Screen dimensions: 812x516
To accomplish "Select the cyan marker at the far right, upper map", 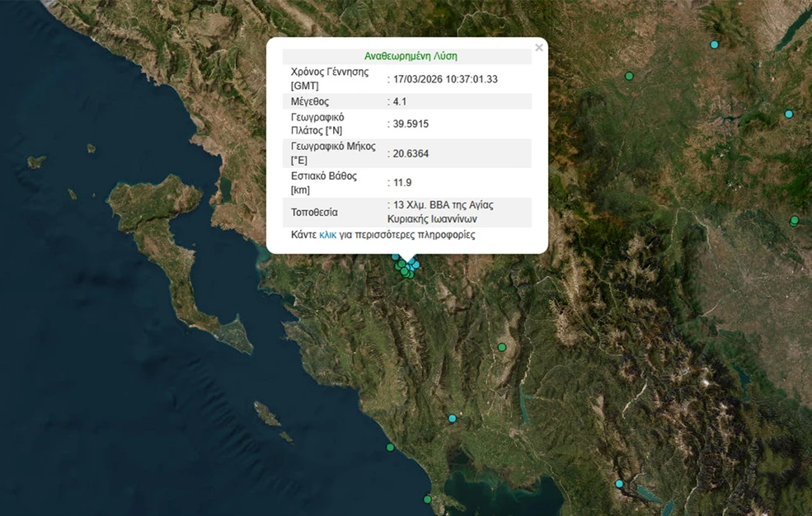I will click(x=789, y=114).
